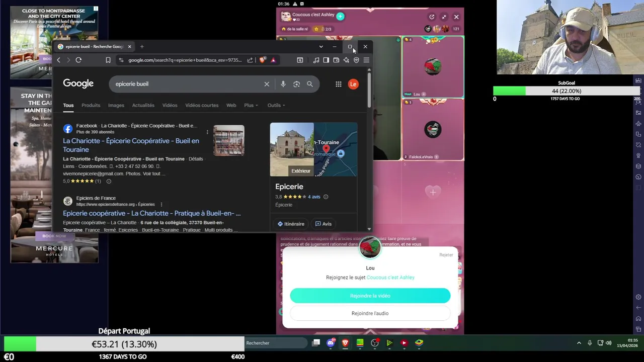This screenshot has height=362, width=644.
Task: Click Rejeter on the invitation
Action: click(x=446, y=255)
